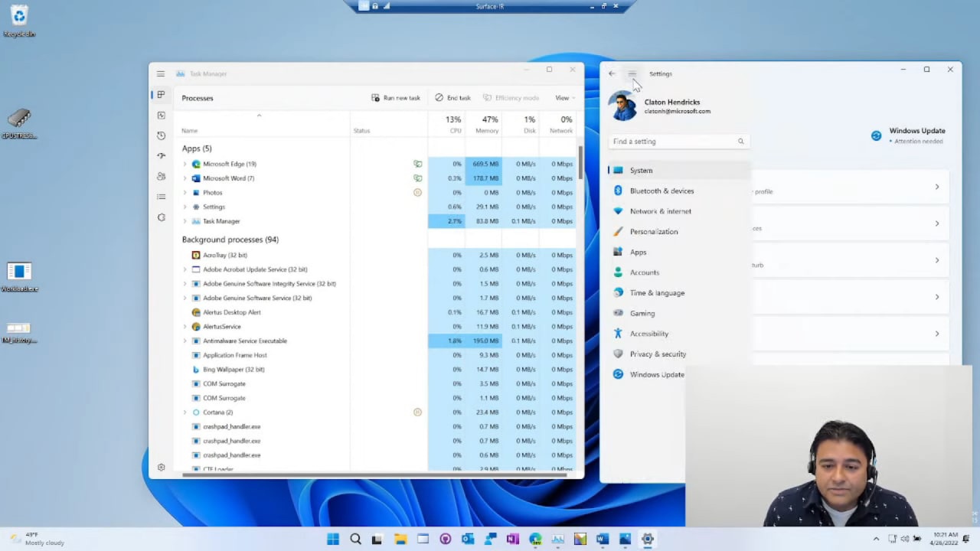Open Task Manager settings gear icon
The width and height of the screenshot is (980, 551).
pyautogui.click(x=161, y=467)
